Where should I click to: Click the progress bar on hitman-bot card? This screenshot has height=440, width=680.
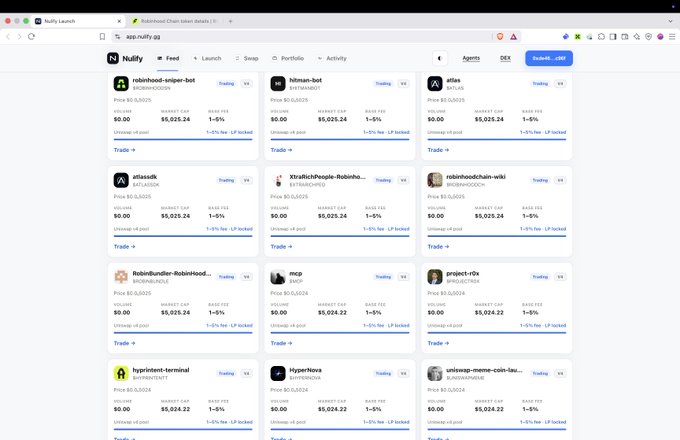pos(340,140)
